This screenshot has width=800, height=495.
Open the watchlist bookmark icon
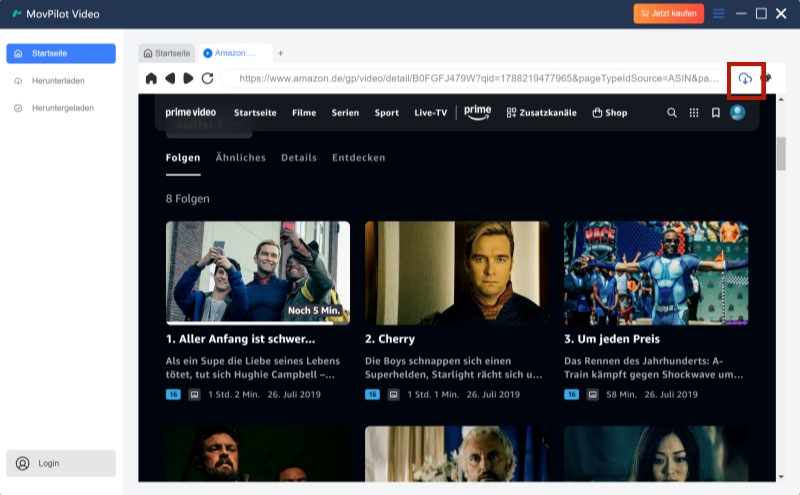(x=716, y=113)
